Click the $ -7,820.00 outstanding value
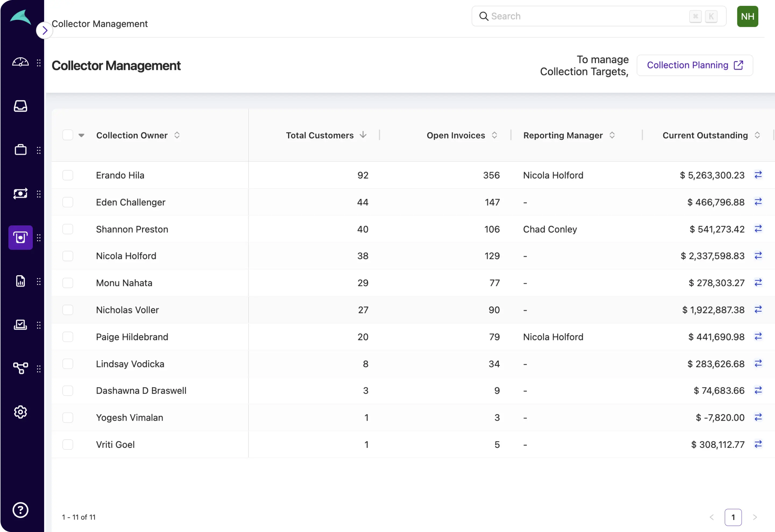The image size is (775, 532). [x=720, y=418]
